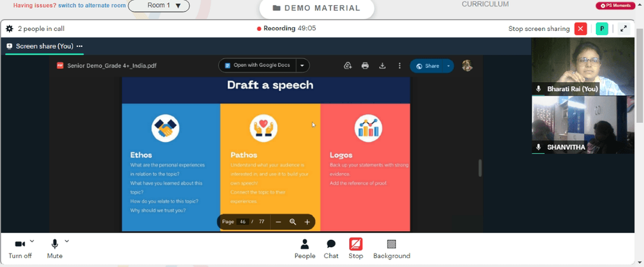Viewport: 644px width, 267px height.
Task: Click Bharati Rai microphone status icon
Action: click(538, 89)
